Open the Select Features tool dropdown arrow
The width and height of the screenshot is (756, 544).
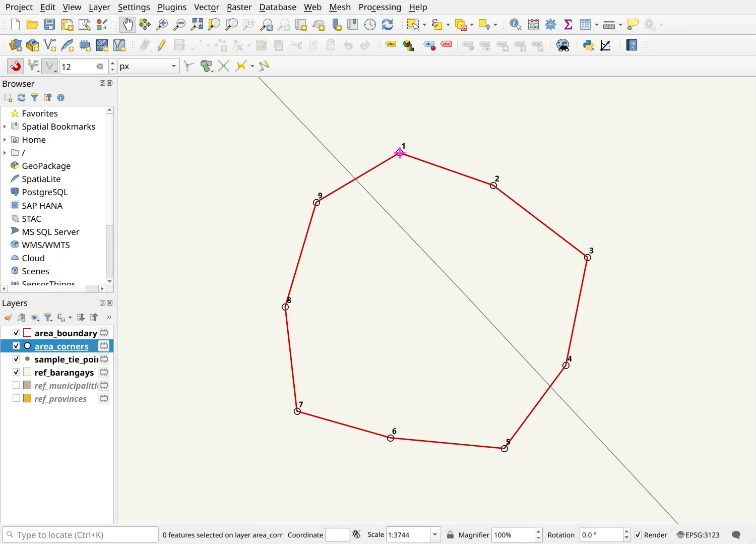tap(424, 24)
